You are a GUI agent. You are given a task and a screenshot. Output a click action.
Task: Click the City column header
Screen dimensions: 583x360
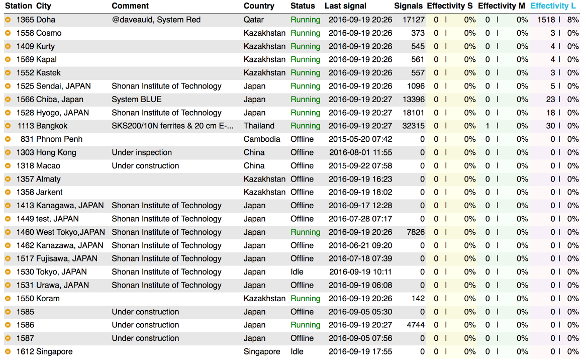[44, 6]
